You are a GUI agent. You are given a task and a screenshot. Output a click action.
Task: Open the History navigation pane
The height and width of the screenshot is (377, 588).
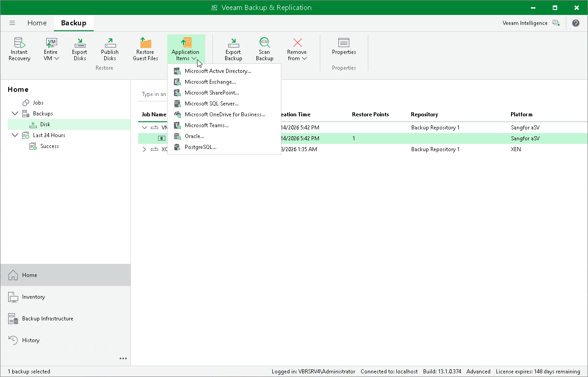coord(65,340)
